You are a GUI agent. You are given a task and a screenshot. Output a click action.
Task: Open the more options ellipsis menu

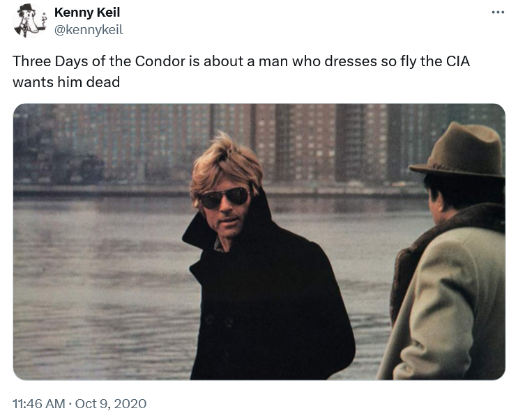tap(497, 13)
